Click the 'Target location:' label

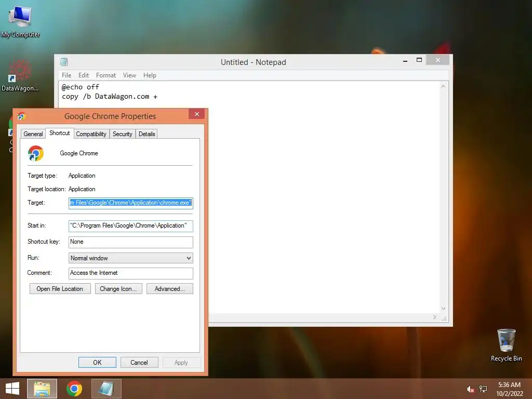point(46,189)
